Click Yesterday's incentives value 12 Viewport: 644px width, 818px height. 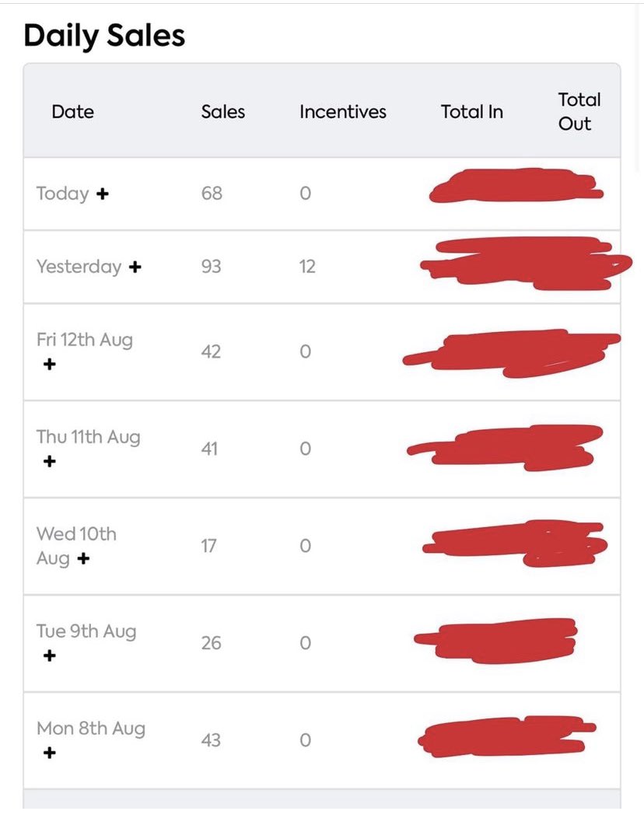[307, 267]
